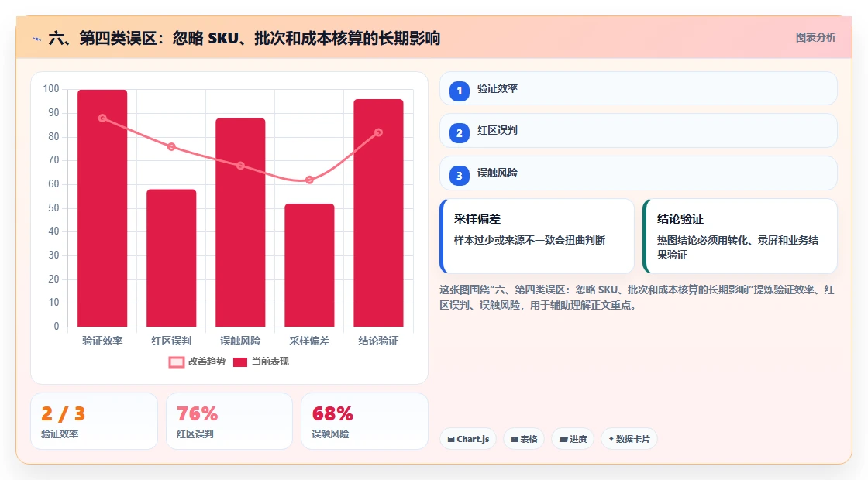This screenshot has height=480, width=868.
Task: Click the Chart.js tag
Action: [468, 439]
